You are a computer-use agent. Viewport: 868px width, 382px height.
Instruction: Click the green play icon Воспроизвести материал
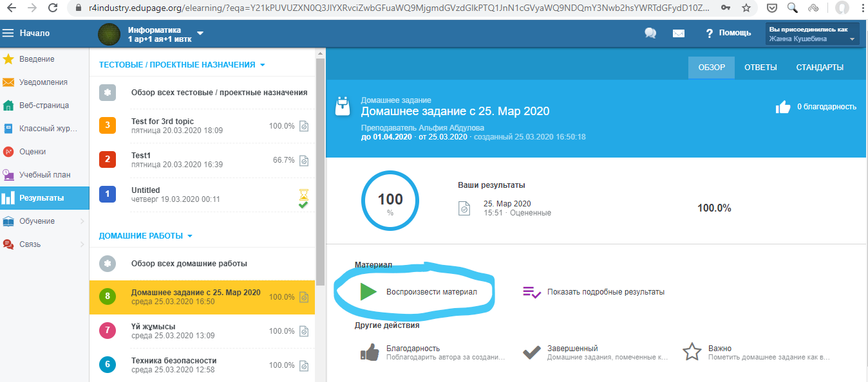(x=368, y=291)
